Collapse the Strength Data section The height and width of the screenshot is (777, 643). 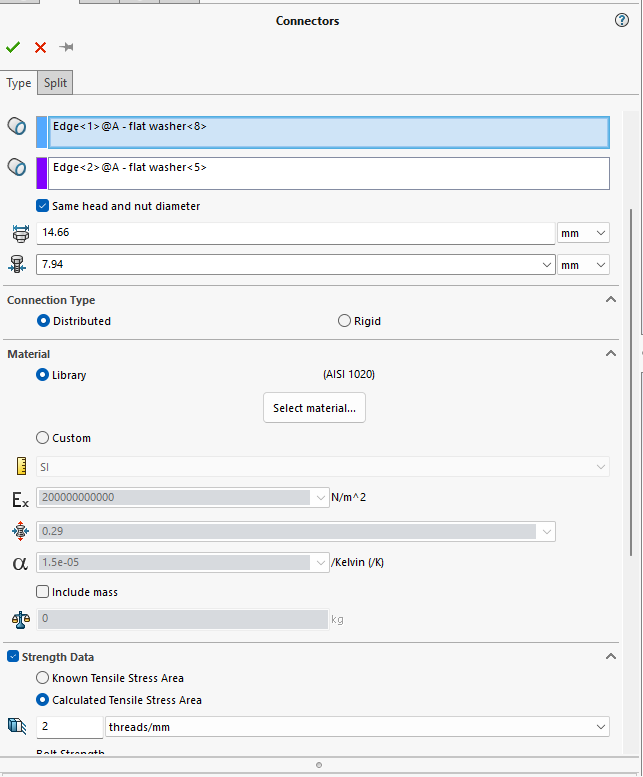point(611,657)
